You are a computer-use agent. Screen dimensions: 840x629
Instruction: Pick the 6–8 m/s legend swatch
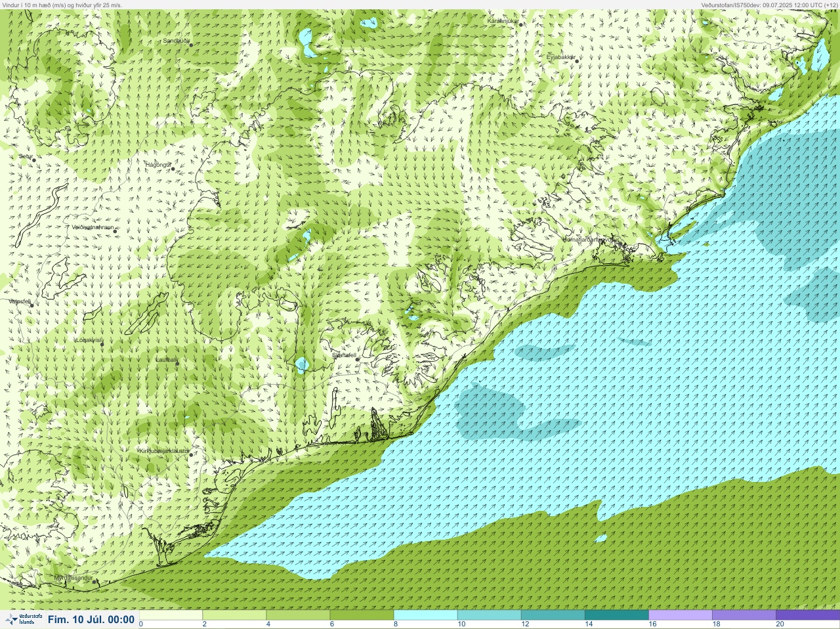pyautogui.click(x=362, y=615)
